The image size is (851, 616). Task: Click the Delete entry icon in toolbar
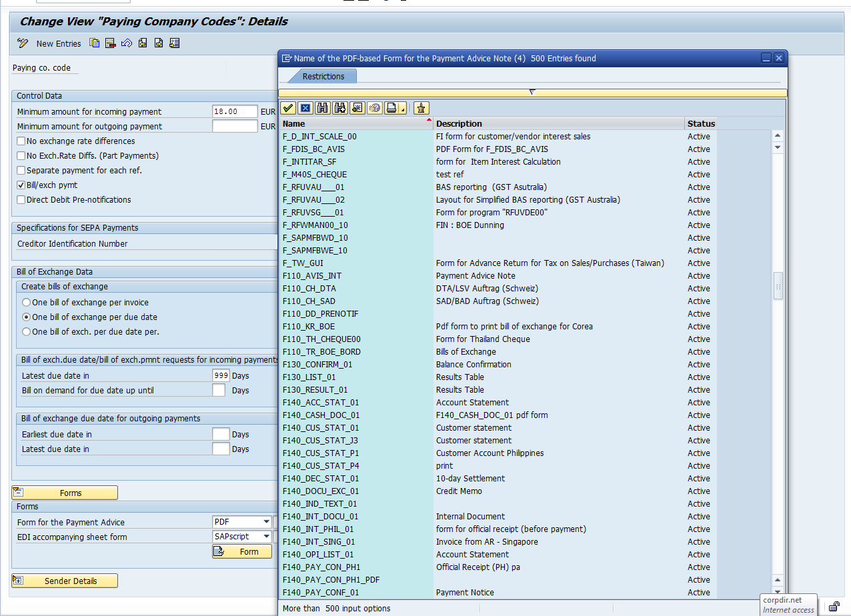(111, 43)
